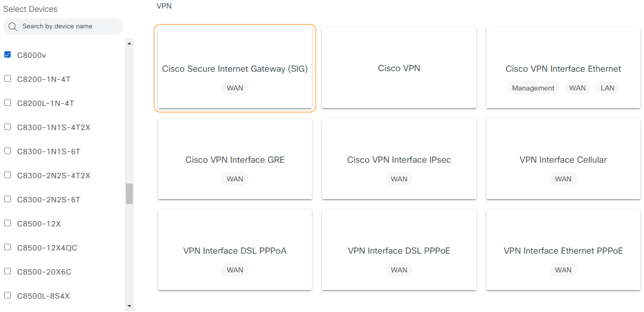644x312 pixels.
Task: Click the WAN tag under VPN Interface Cellular
Action: coord(563,179)
